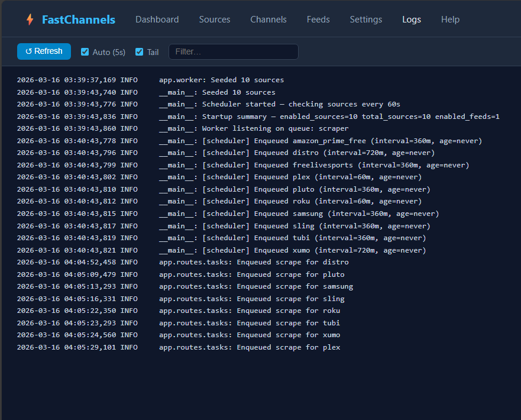Screen dimensions: 521x420
Task: Disable the Auto (5s) refresh checkbox
Action: click(85, 52)
